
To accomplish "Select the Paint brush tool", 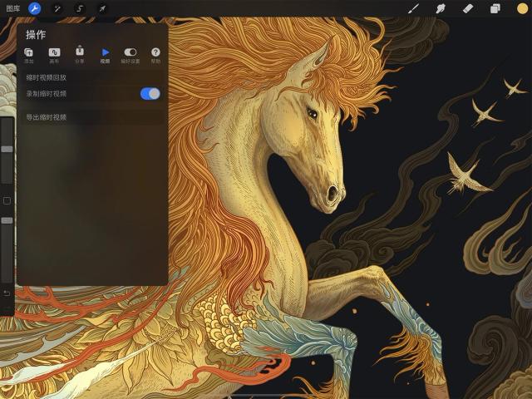I will coord(413,8).
